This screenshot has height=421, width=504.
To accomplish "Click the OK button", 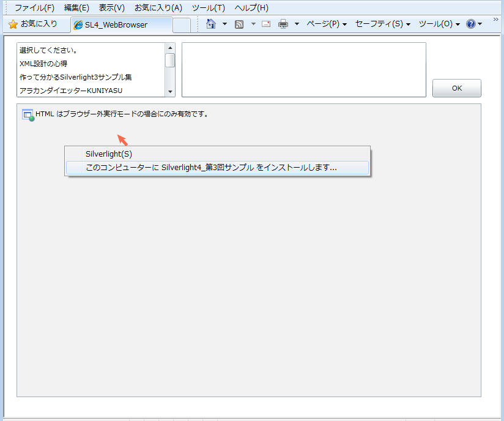I will tap(456, 88).
